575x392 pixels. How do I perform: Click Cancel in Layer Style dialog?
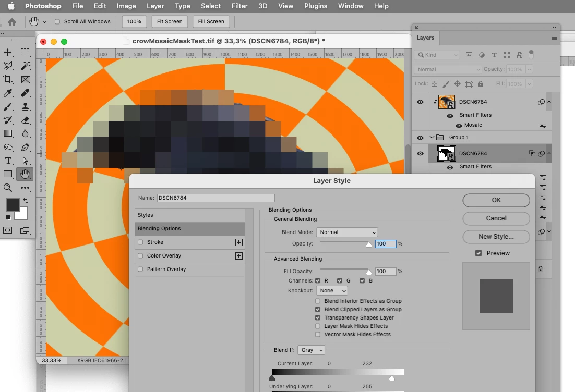tap(496, 218)
